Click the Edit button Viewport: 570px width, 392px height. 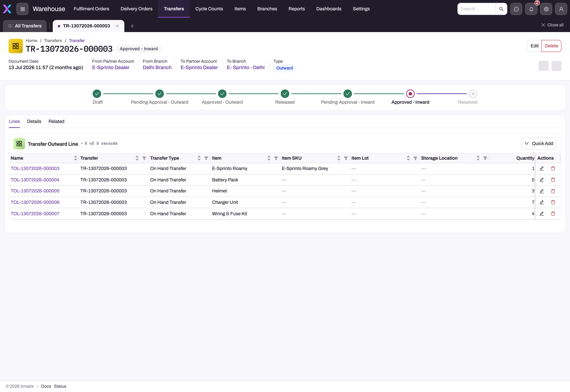click(534, 46)
